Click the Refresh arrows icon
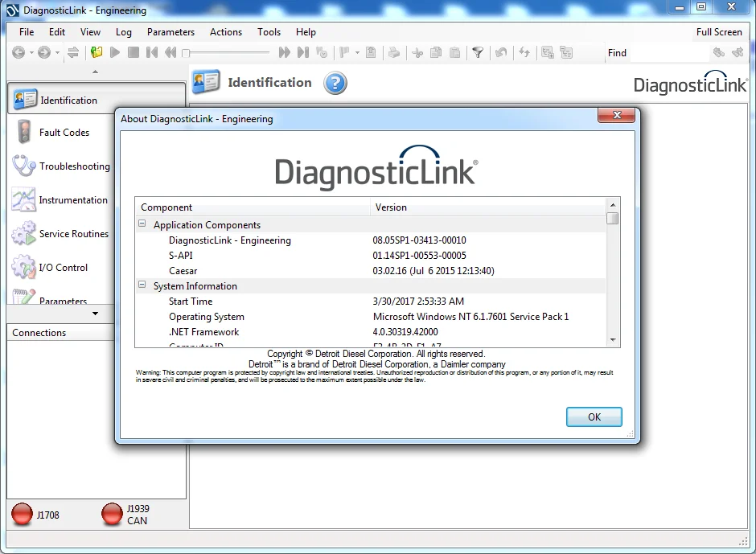Screen dimensions: 756x554 pos(524,52)
